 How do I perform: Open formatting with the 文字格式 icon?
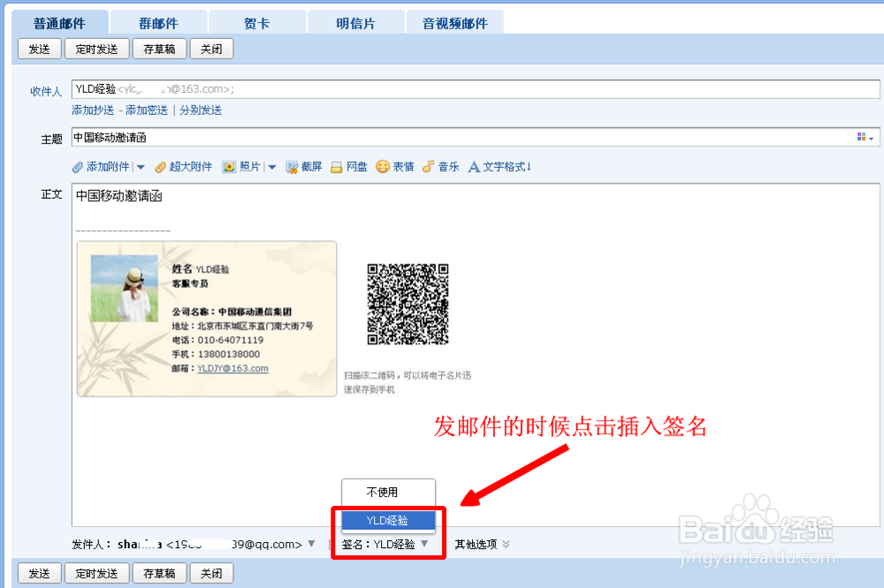pos(475,166)
